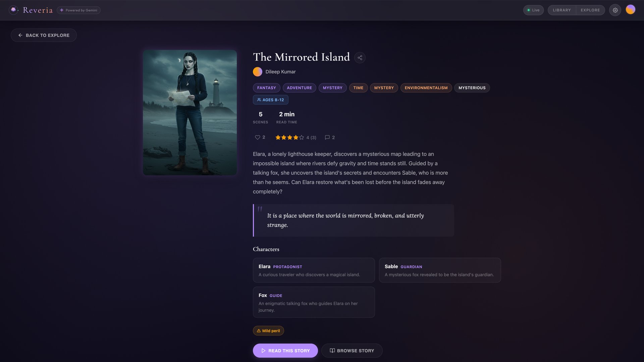This screenshot has height=362, width=644.
Task: Open comments via speech bubble icon
Action: 327,137
